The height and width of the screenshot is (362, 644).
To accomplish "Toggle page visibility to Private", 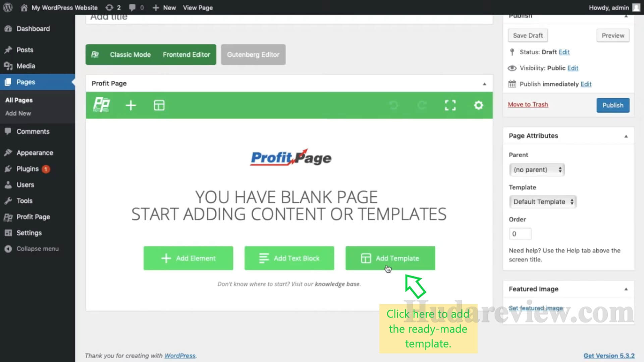I will (573, 68).
